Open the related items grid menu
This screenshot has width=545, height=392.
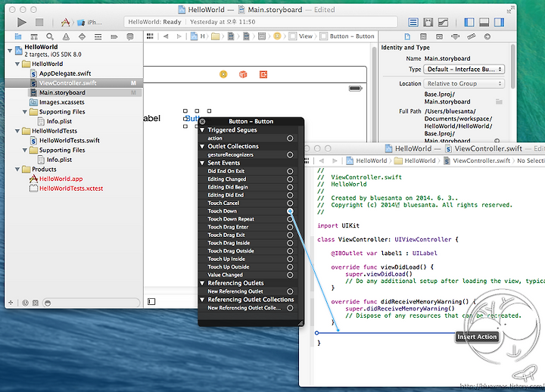(150, 36)
